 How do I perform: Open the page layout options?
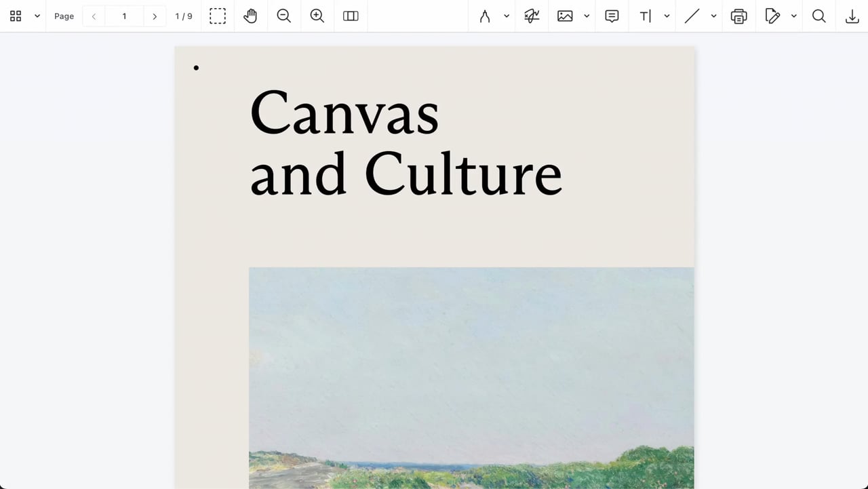point(351,16)
